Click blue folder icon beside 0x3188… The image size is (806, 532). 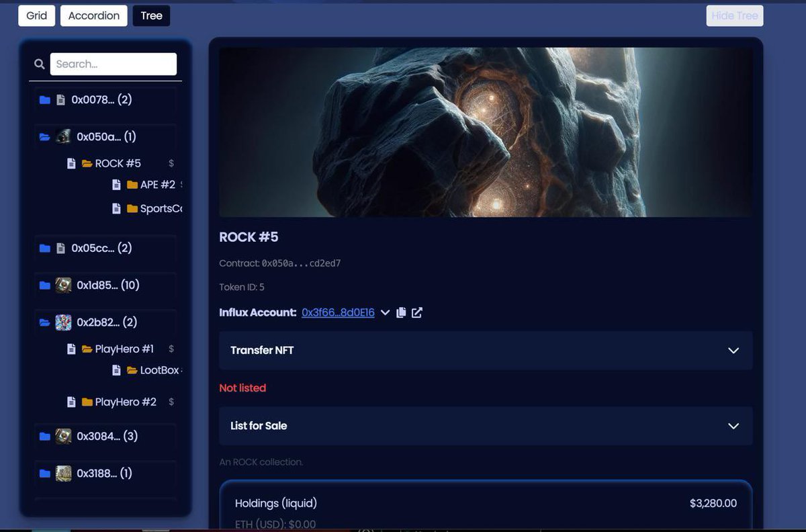[x=45, y=474]
